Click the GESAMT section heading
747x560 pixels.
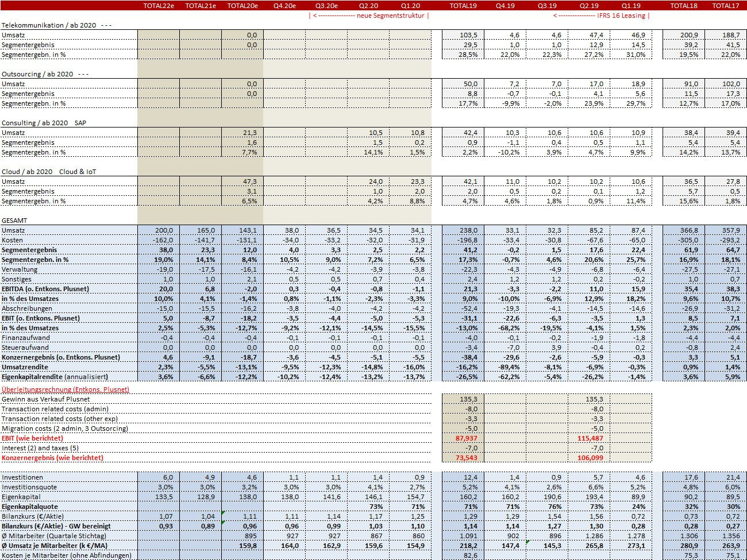point(14,221)
